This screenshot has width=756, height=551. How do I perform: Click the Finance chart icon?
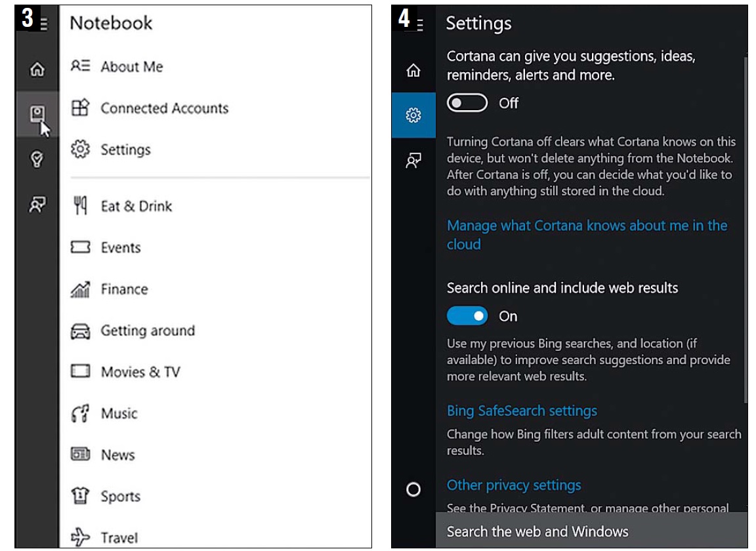click(x=80, y=289)
